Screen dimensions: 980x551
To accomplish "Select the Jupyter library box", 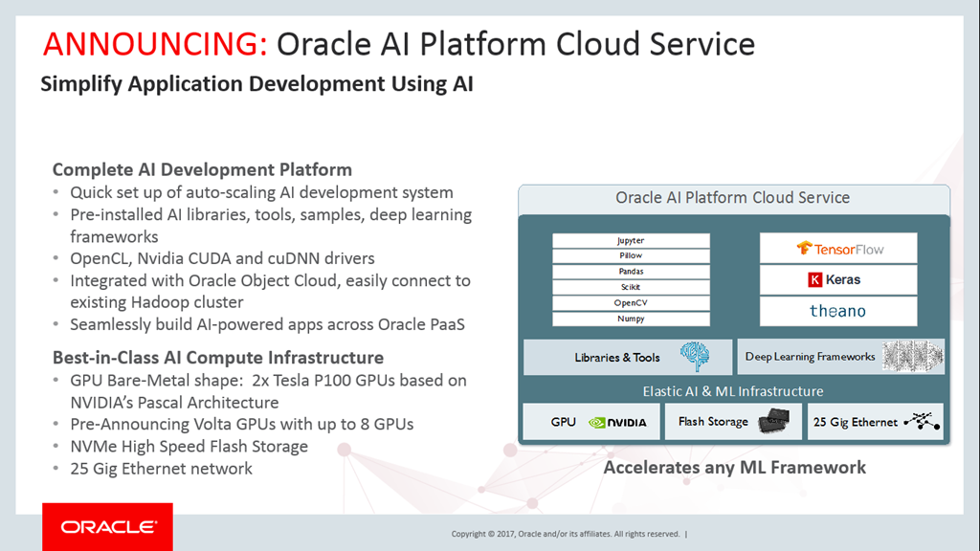I will coord(631,241).
